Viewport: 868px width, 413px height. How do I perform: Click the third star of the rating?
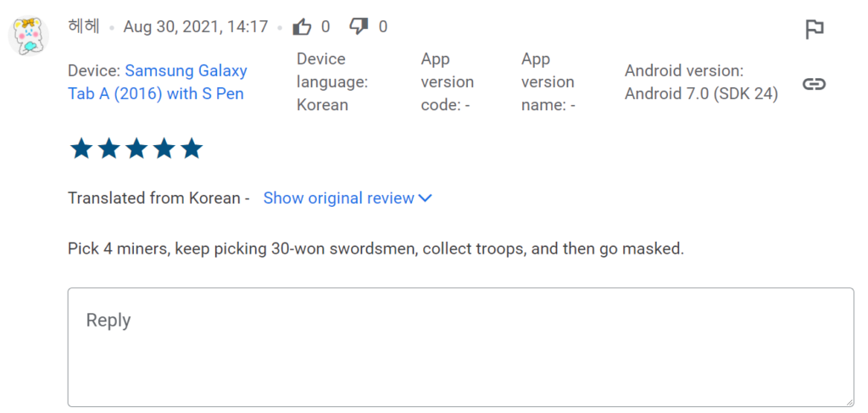pyautogui.click(x=136, y=149)
